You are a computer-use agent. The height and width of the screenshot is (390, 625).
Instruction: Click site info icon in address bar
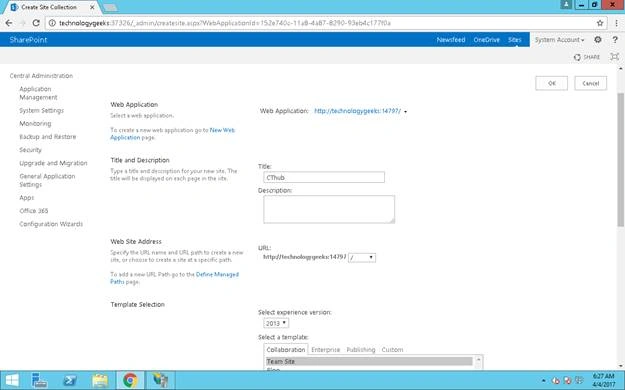pyautogui.click(x=52, y=23)
